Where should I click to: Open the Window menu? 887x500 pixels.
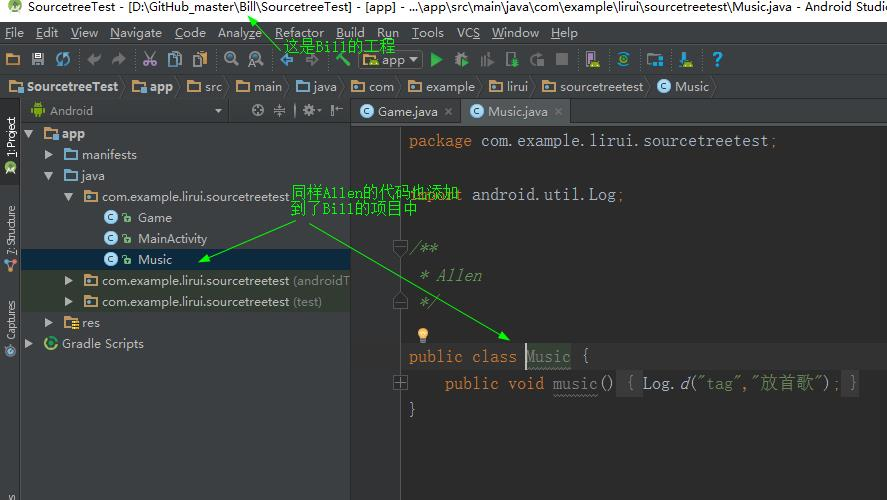pyautogui.click(x=515, y=33)
